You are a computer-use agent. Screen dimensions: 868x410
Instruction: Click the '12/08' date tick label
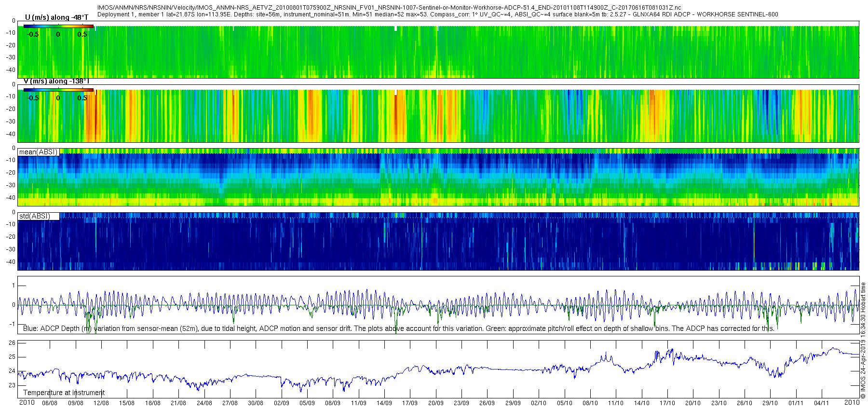(x=101, y=403)
